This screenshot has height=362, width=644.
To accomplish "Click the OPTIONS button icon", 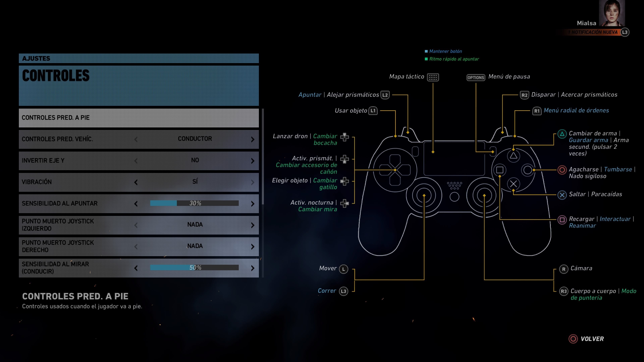I will click(475, 77).
